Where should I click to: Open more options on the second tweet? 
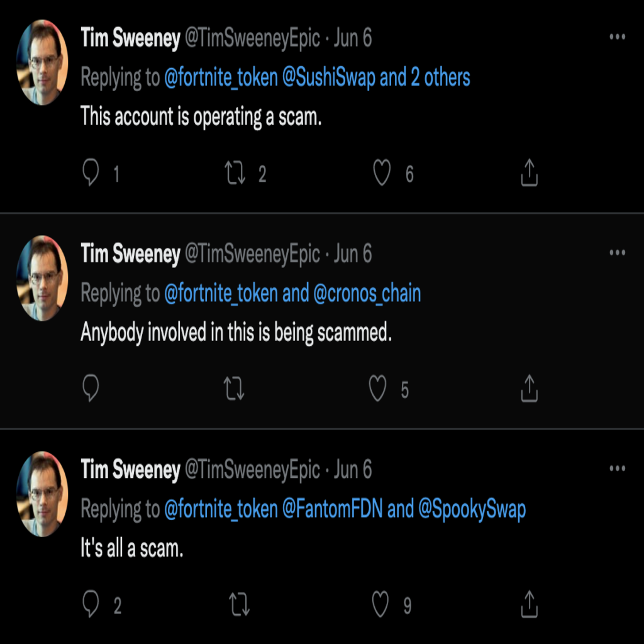pyautogui.click(x=618, y=253)
